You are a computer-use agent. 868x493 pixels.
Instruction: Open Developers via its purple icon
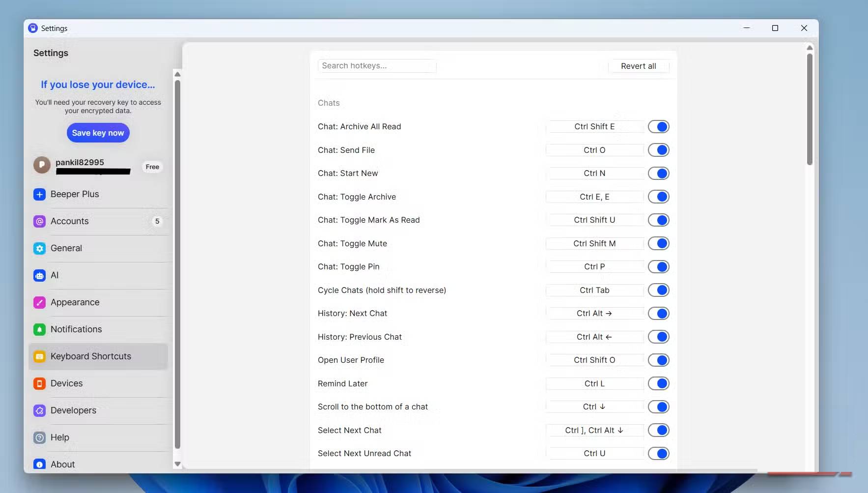pyautogui.click(x=39, y=410)
